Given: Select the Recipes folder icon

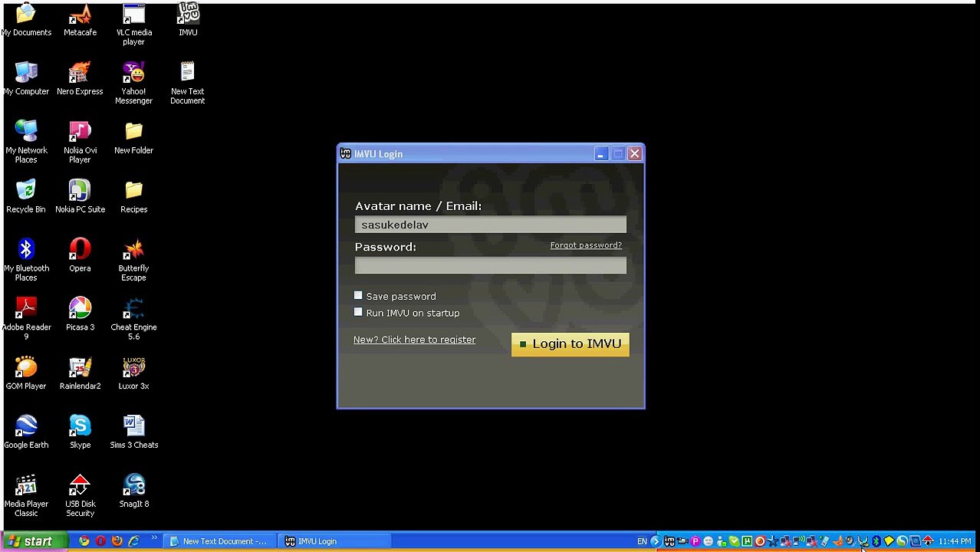Looking at the screenshot, I should click(x=133, y=196).
